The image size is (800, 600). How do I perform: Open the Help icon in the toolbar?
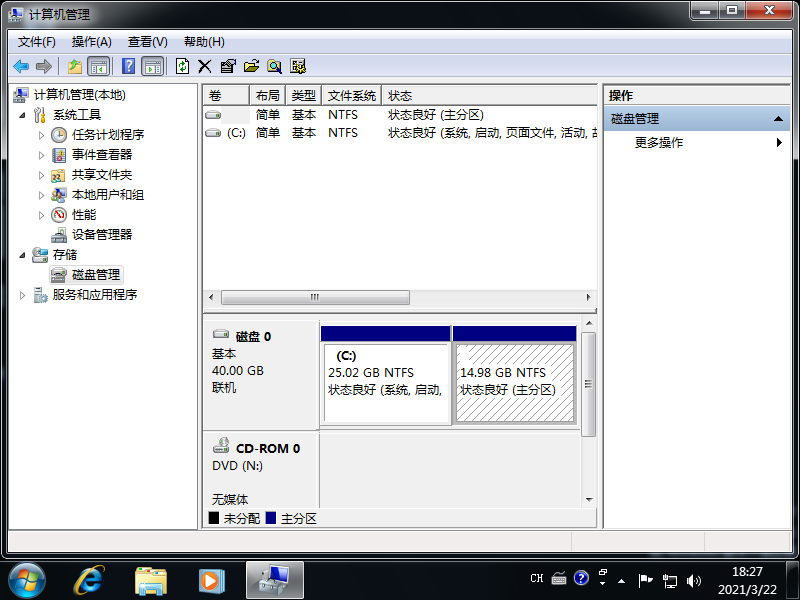point(127,66)
